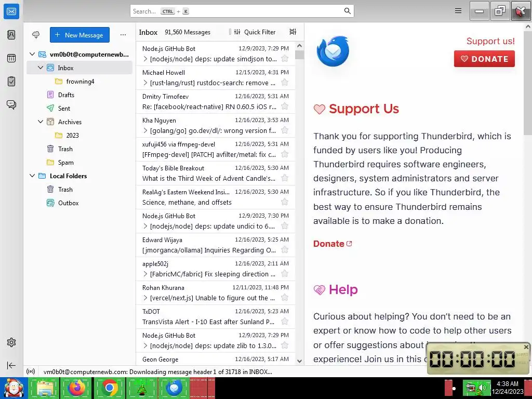Select the Inbox folder
Image resolution: width=532 pixels, height=399 pixels.
(x=79, y=68)
